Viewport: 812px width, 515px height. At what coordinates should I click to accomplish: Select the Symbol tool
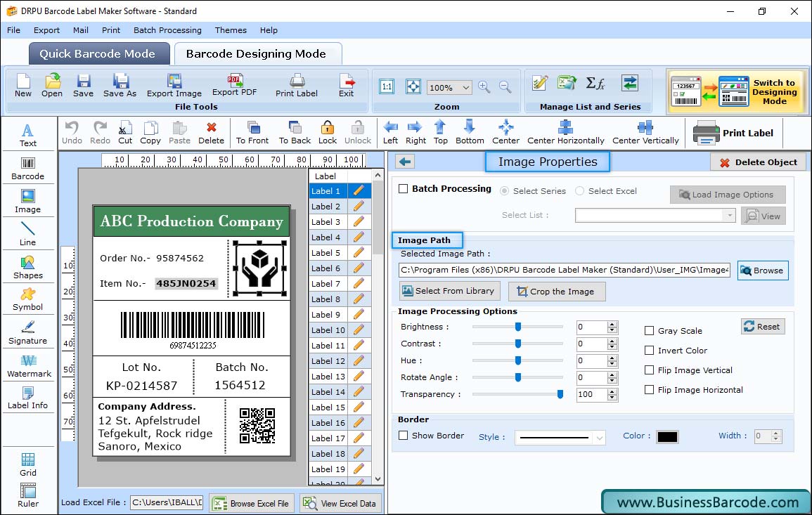tap(28, 299)
